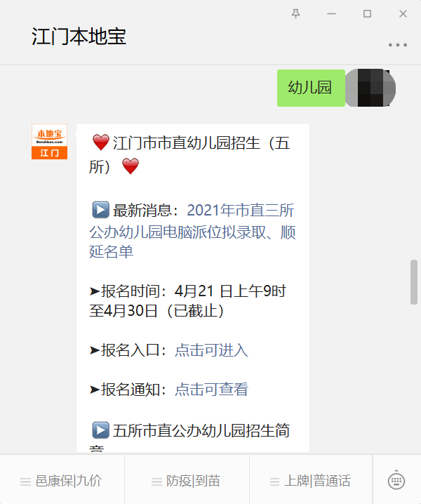Click the 江门本地宝 chat title
Image resolution: width=421 pixels, height=504 pixels.
(x=79, y=37)
